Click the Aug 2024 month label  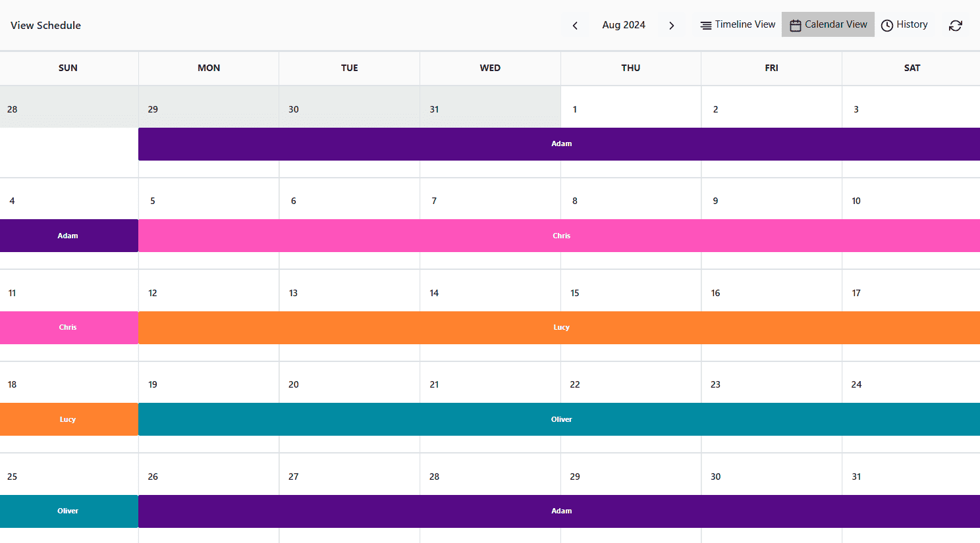pos(623,25)
